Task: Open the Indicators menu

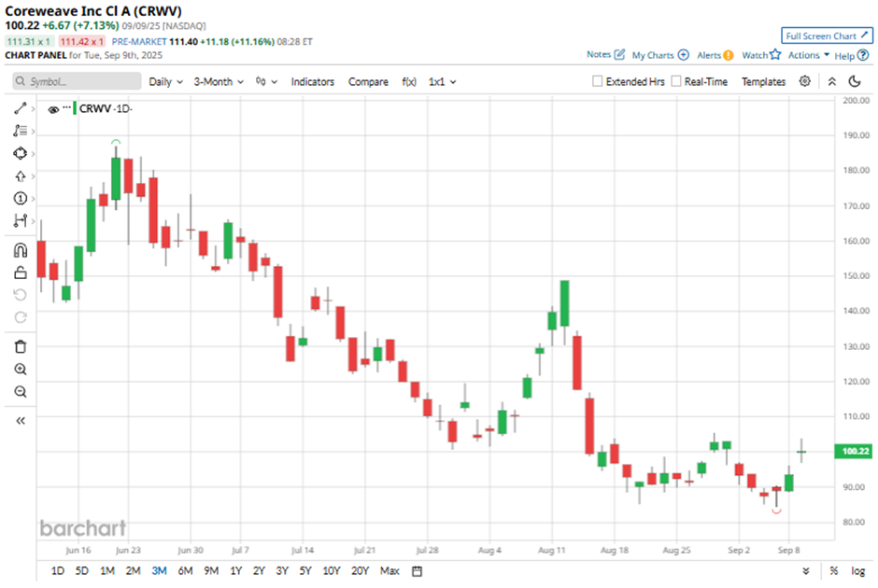Action: pos(313,82)
